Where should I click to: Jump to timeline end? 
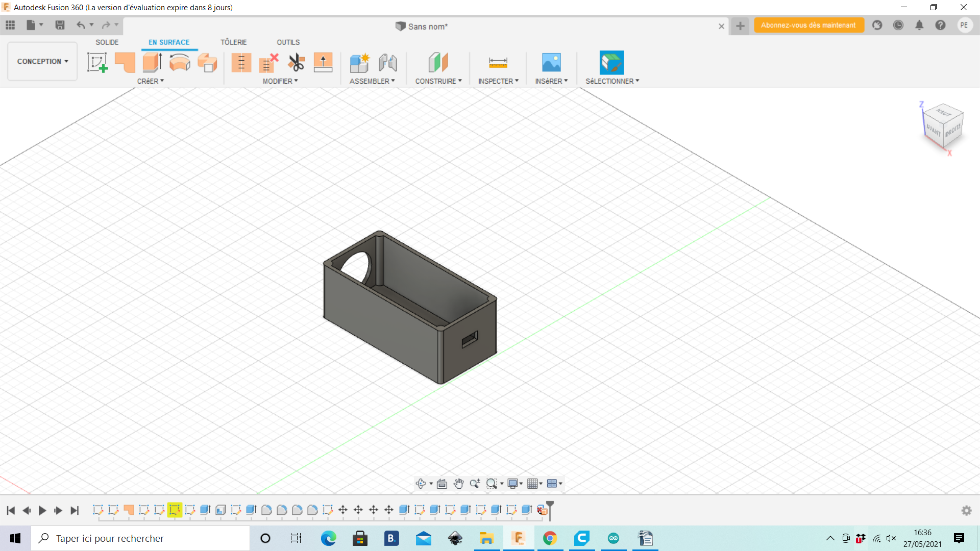[x=75, y=510]
